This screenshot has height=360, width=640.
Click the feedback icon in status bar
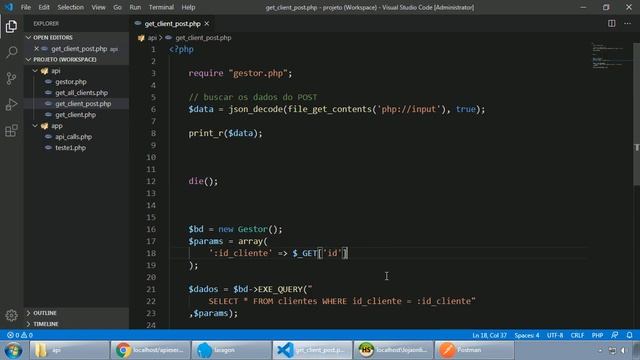(x=615, y=335)
